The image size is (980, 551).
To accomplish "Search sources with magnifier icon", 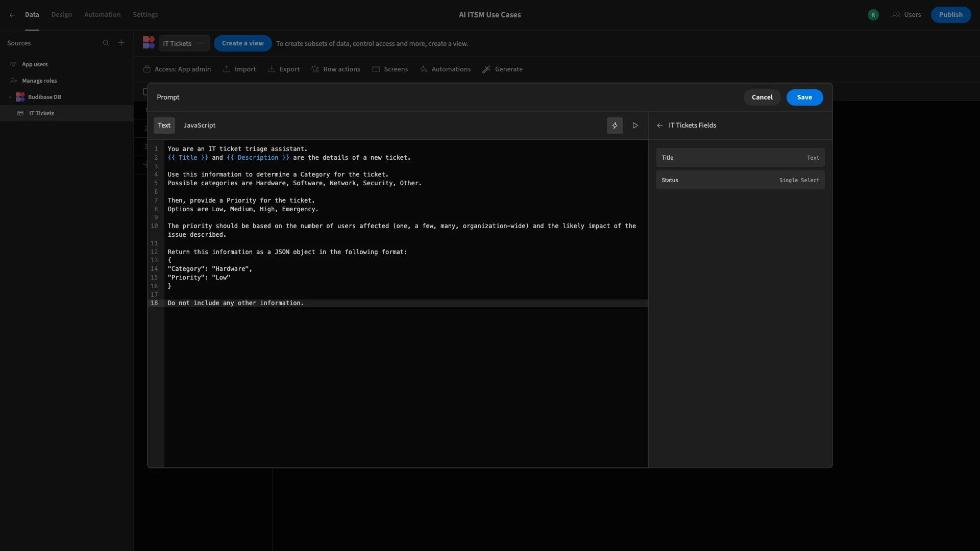I will click(x=106, y=43).
